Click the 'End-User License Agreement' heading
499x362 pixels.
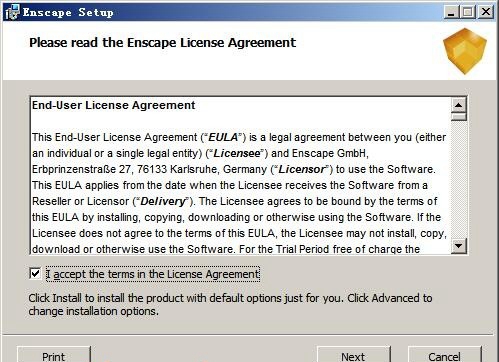114,105
